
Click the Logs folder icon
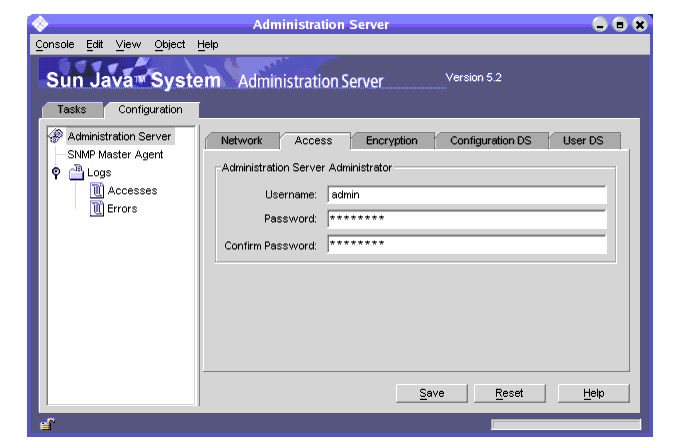click(77, 172)
